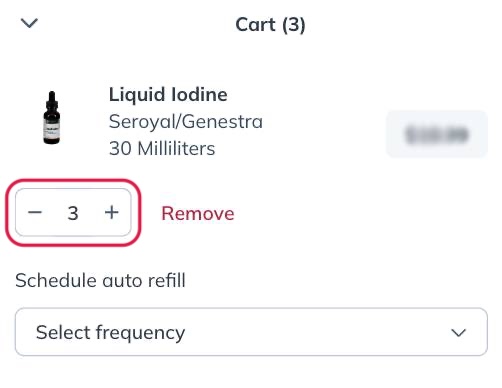Click the blurred price badge
Image resolution: width=502 pixels, height=388 pixels.
point(437,134)
